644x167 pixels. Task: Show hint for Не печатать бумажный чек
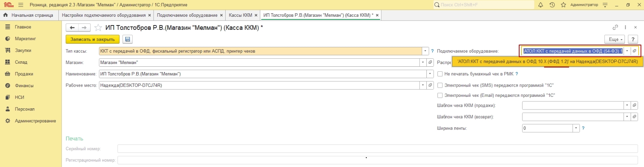click(517, 74)
